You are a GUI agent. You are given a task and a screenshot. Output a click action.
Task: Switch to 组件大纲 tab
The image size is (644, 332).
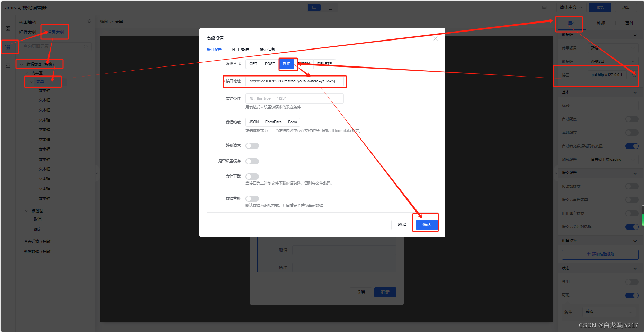click(28, 32)
